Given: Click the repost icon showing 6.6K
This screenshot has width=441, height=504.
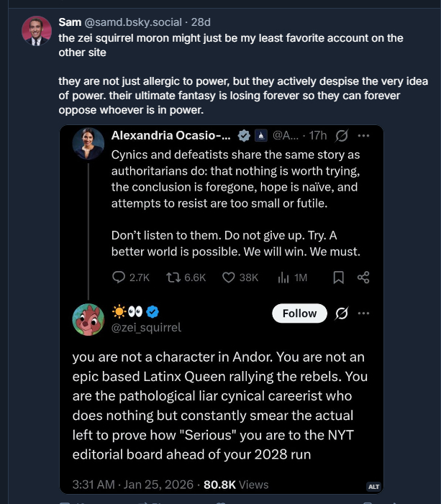Looking at the screenshot, I should (173, 278).
